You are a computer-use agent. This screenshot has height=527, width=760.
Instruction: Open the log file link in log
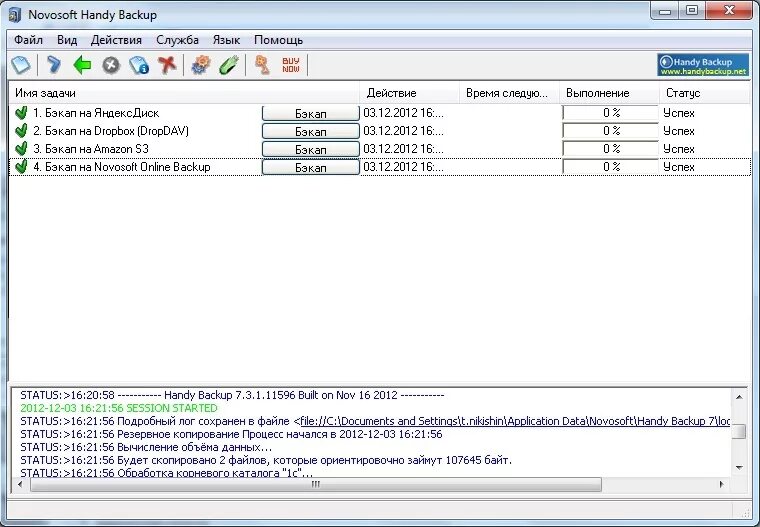[515, 421]
